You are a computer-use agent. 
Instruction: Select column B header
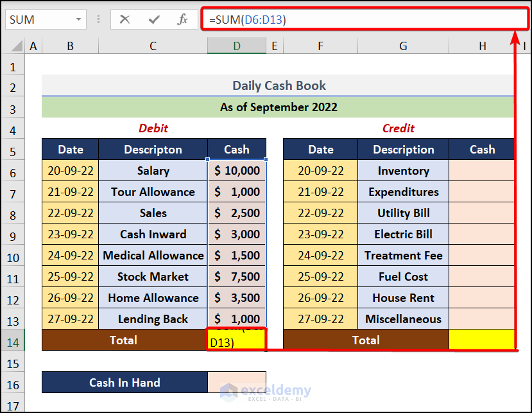click(x=70, y=46)
